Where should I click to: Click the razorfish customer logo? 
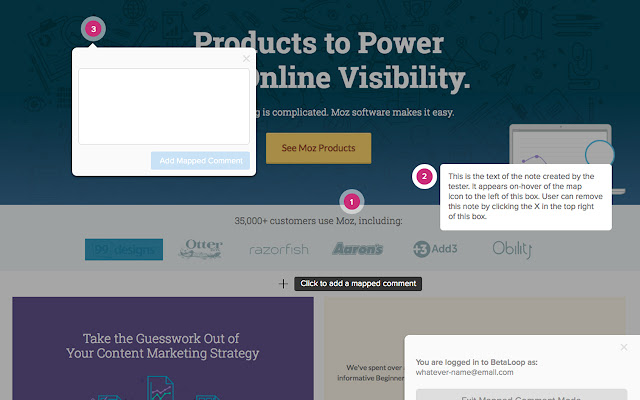pos(279,249)
